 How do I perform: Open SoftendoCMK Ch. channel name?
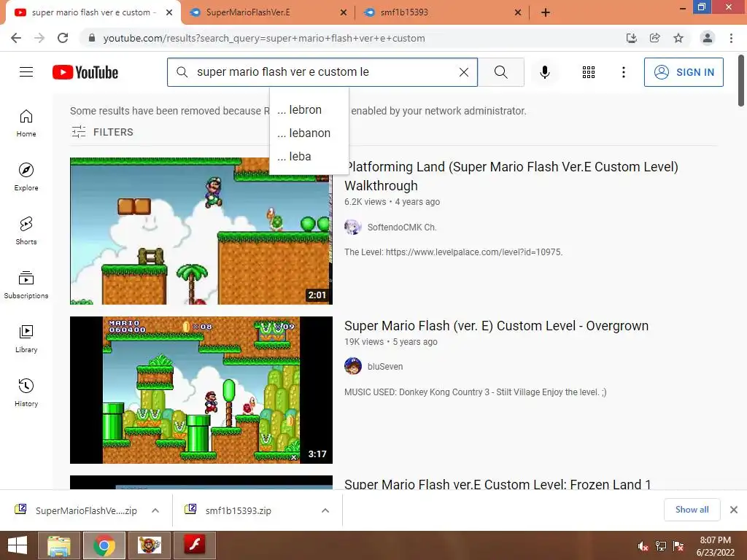tap(402, 227)
